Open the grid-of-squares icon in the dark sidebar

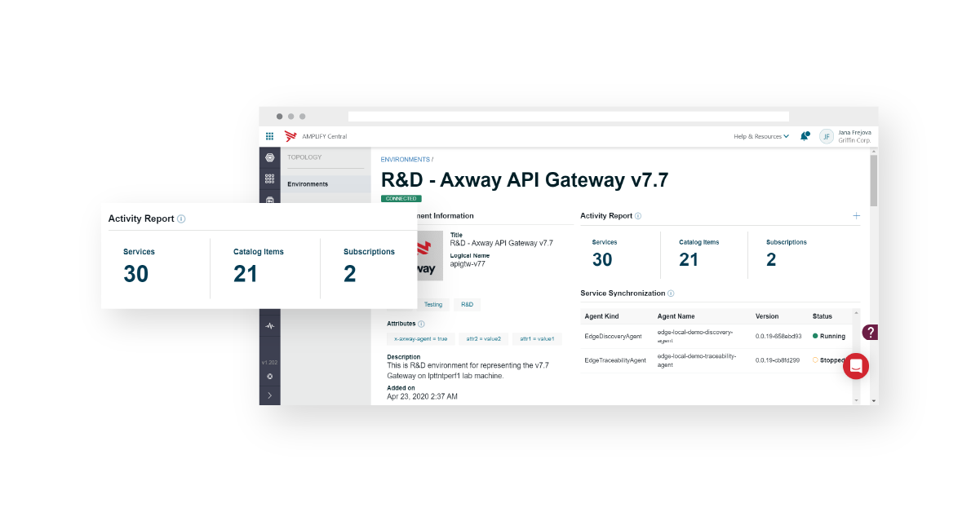[x=270, y=179]
